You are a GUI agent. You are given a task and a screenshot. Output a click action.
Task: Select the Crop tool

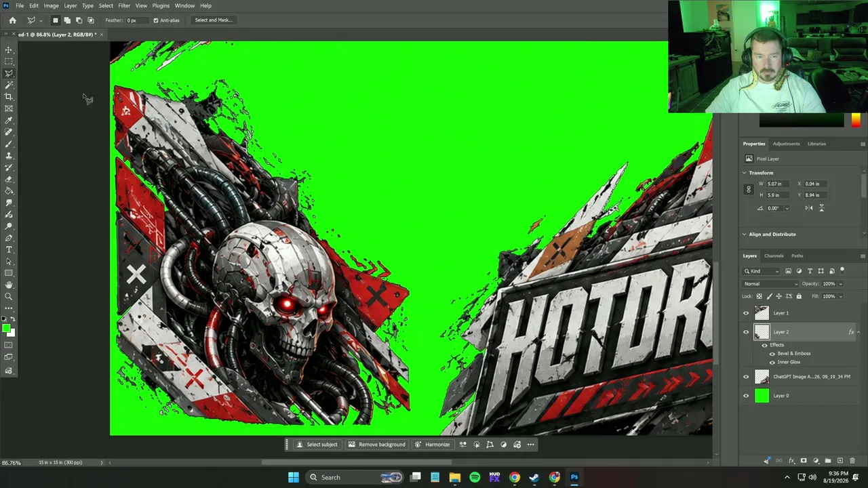point(9,97)
